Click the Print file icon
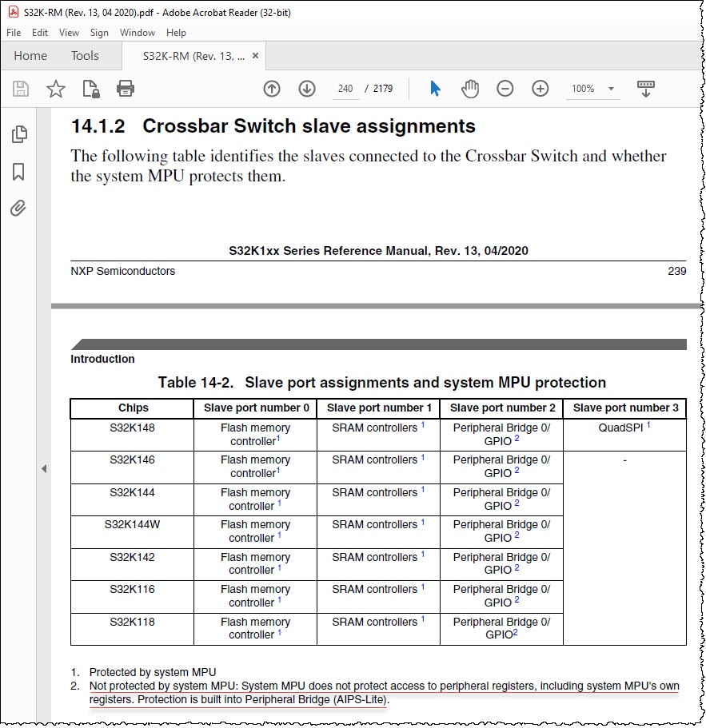The height and width of the screenshot is (728, 706). [126, 88]
